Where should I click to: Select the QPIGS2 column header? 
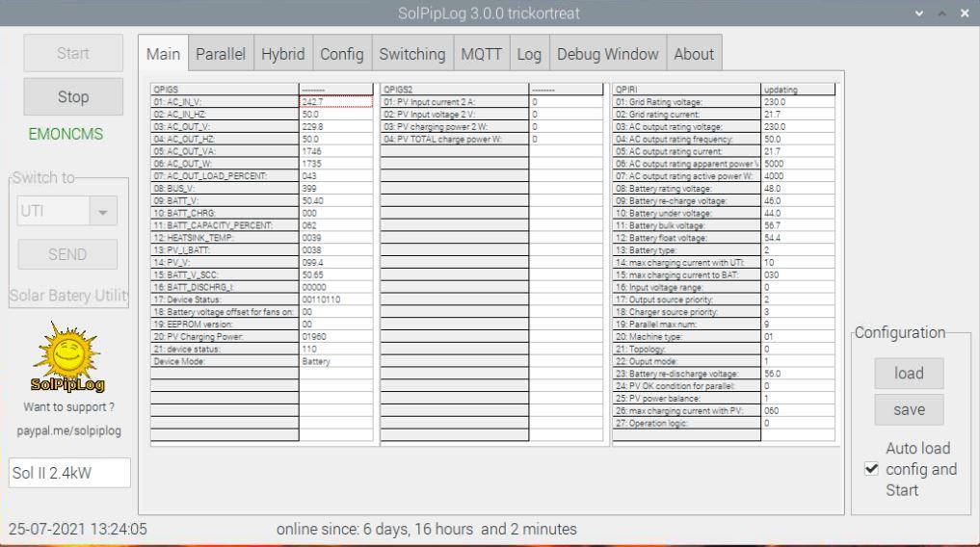click(455, 90)
